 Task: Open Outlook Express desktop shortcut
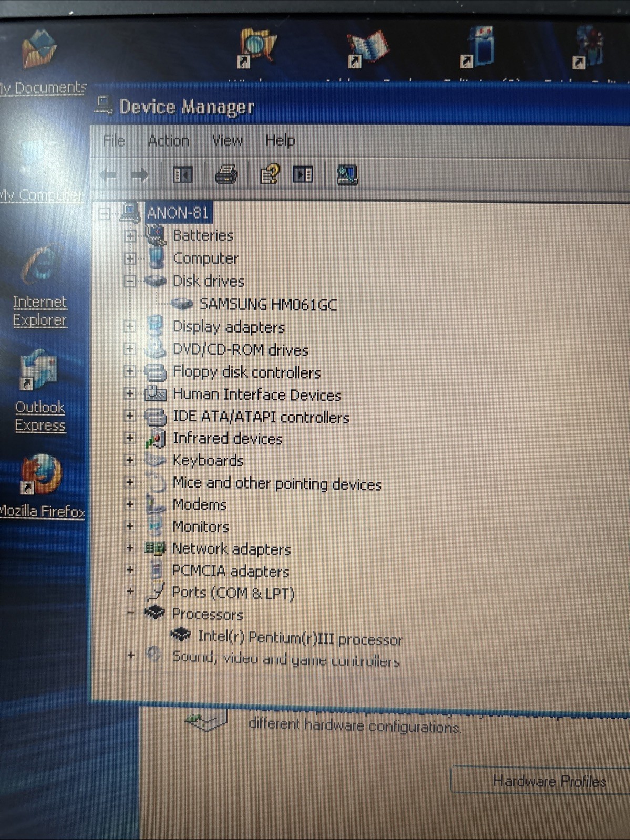tap(40, 391)
